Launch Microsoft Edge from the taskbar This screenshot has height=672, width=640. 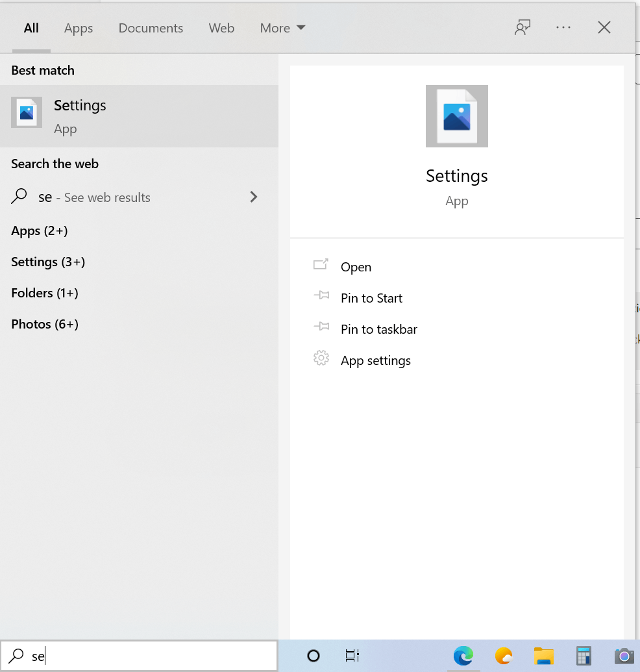click(463, 656)
